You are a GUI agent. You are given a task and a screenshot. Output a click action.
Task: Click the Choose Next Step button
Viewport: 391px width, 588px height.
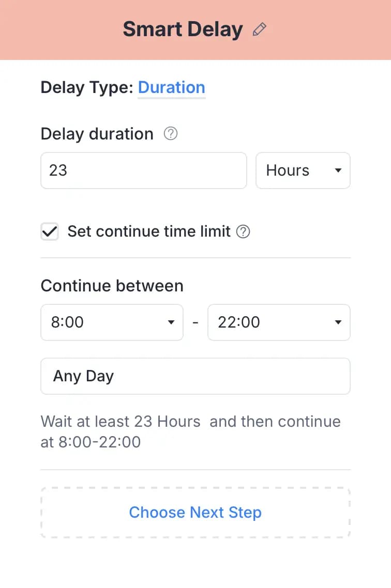pos(195,512)
